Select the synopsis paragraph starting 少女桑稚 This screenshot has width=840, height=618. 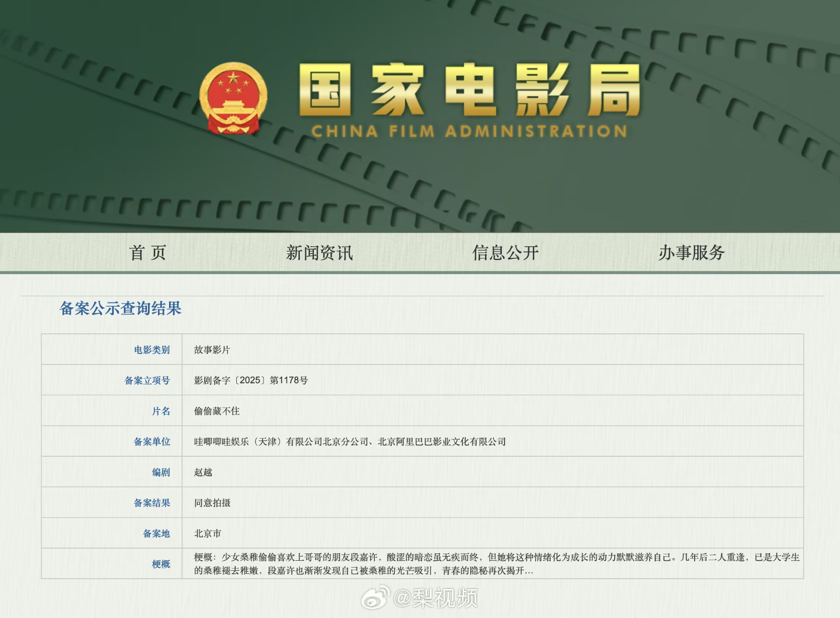point(497,564)
